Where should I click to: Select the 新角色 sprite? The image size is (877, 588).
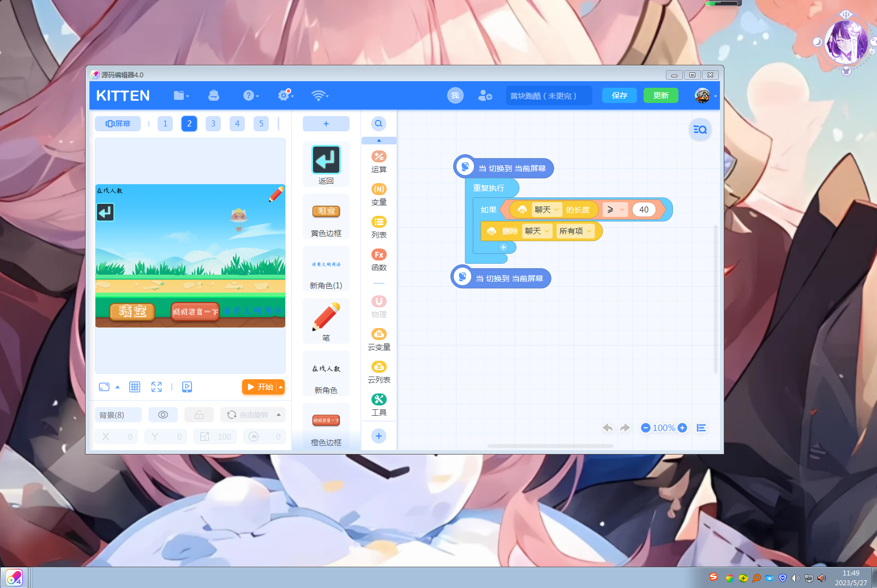[x=326, y=373]
